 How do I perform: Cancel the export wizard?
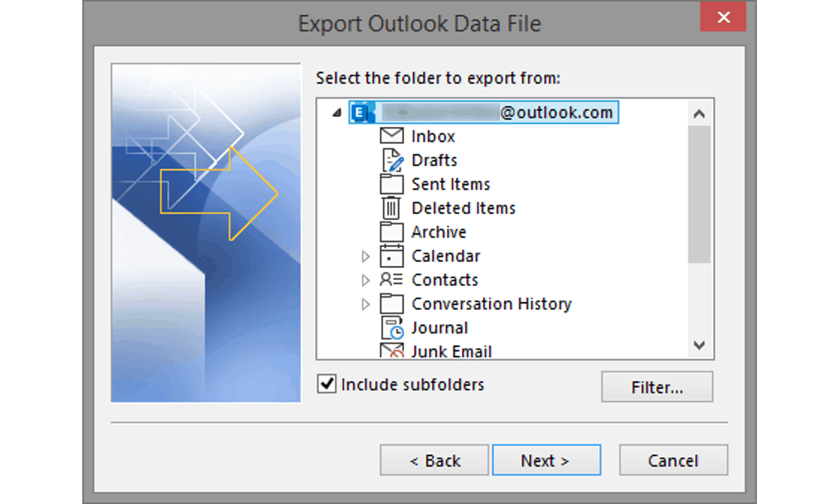(674, 460)
